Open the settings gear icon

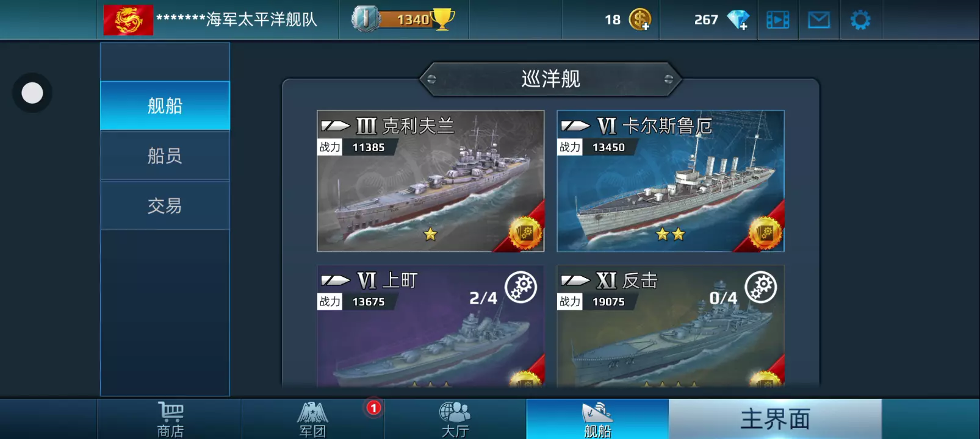860,20
